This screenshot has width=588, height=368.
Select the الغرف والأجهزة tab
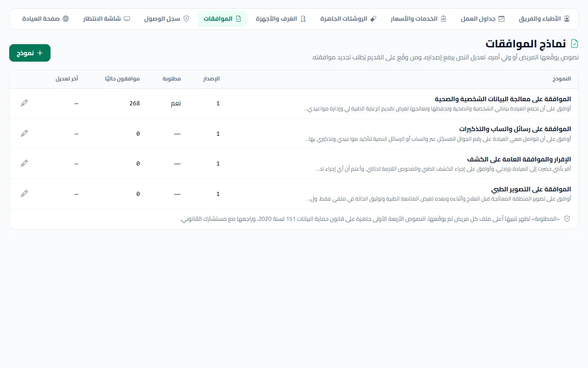click(x=281, y=19)
